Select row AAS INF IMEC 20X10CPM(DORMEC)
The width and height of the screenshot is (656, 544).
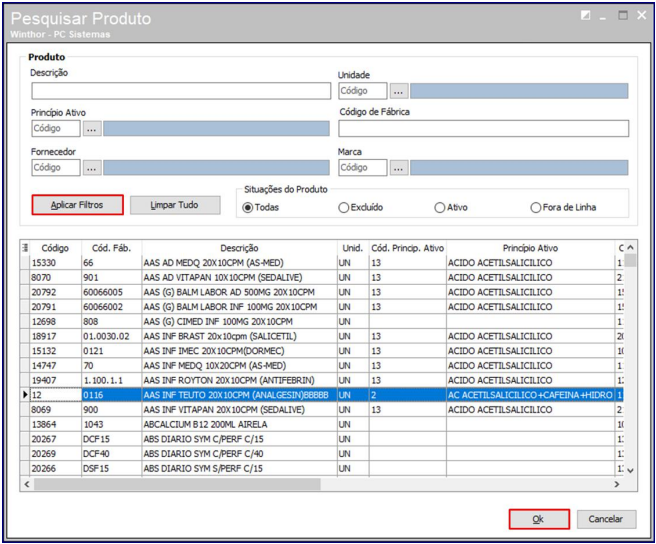tap(322, 351)
